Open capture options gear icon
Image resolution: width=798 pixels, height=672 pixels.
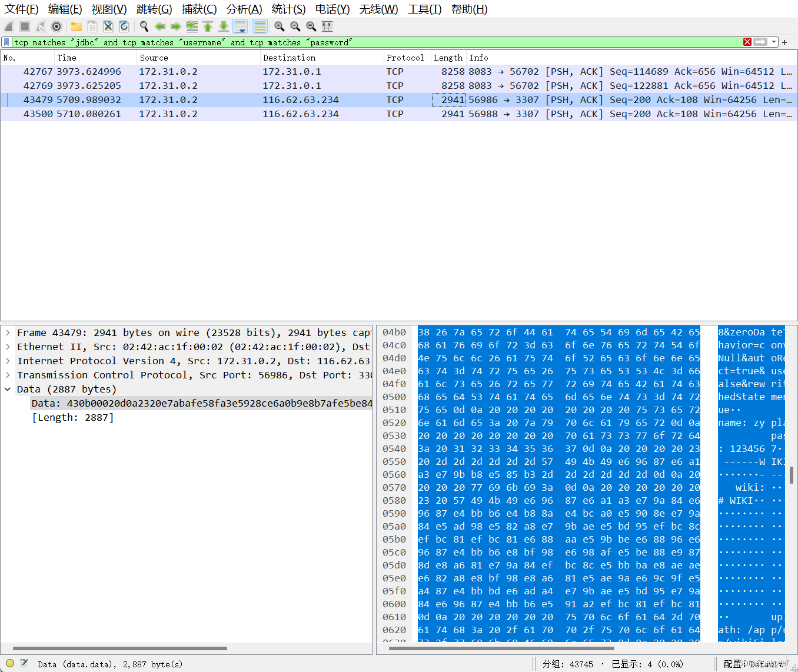(56, 26)
